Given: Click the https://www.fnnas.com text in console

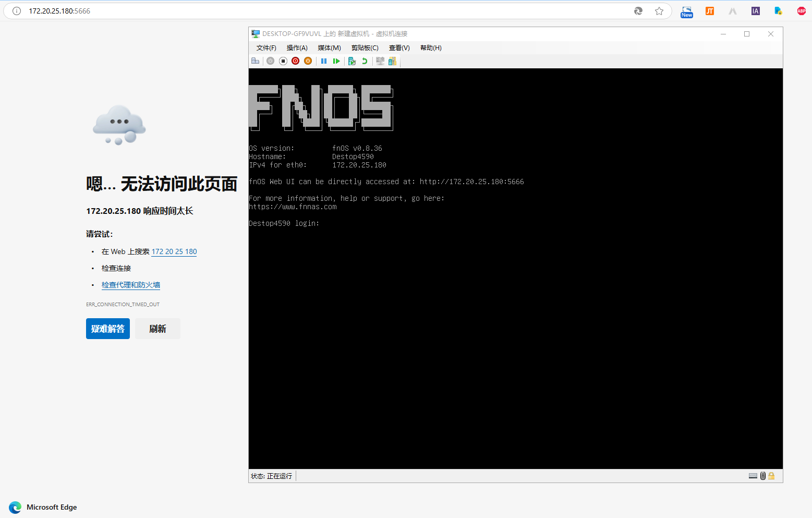Looking at the screenshot, I should point(293,207).
